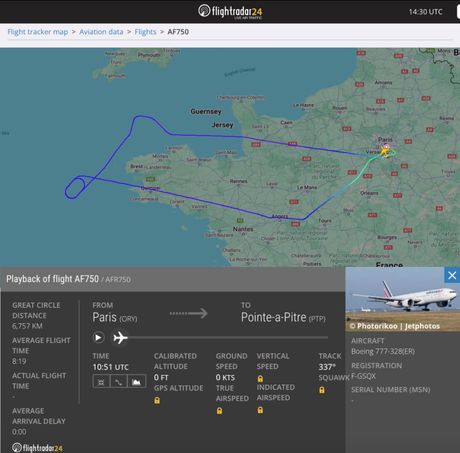Click the airplane marker on the playback timeline
Viewport: 460px width, 453px height.
click(x=120, y=338)
